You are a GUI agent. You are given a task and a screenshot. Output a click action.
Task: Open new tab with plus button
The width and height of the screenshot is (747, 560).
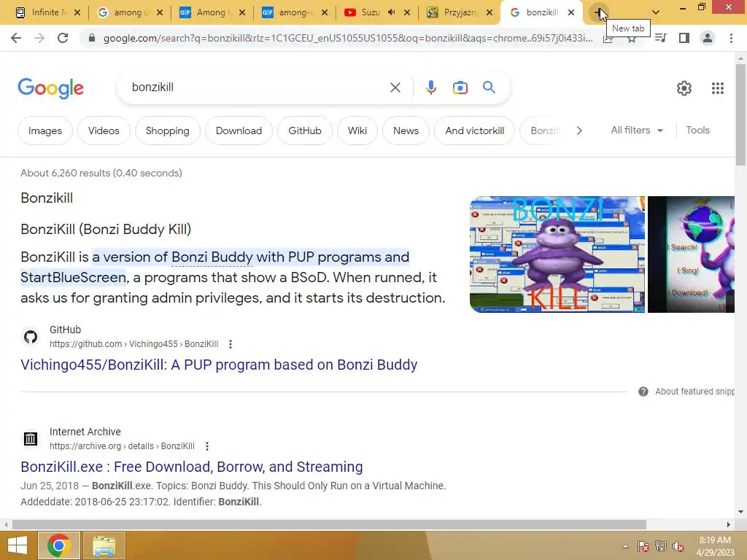(598, 12)
